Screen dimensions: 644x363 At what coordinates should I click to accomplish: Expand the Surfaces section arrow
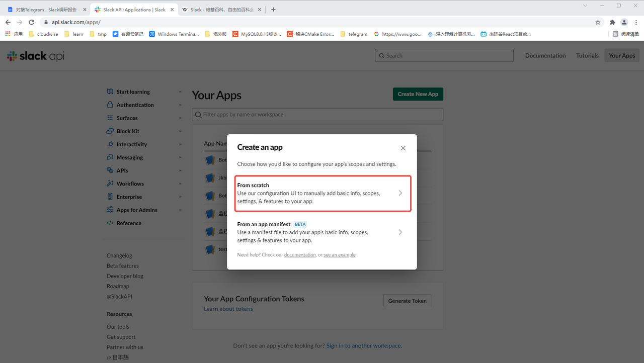pyautogui.click(x=180, y=118)
